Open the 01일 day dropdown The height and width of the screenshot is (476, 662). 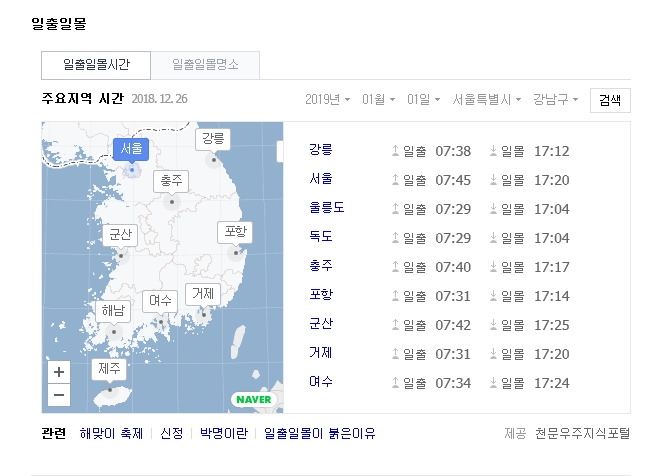tap(423, 100)
